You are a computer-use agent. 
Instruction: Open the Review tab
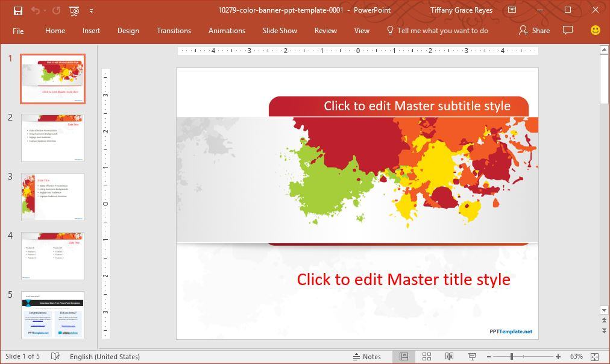coord(325,31)
